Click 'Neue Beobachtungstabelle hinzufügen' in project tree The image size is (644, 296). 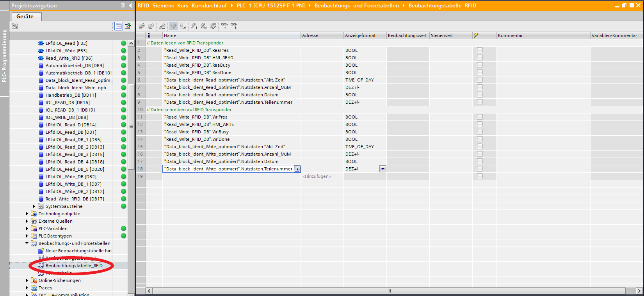(78, 251)
